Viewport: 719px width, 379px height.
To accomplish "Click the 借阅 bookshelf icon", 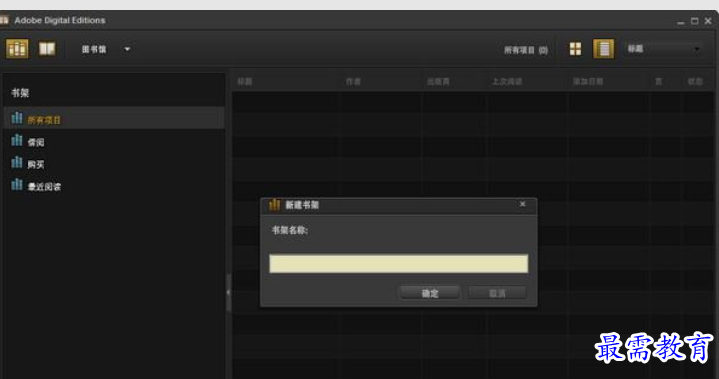I will click(17, 140).
